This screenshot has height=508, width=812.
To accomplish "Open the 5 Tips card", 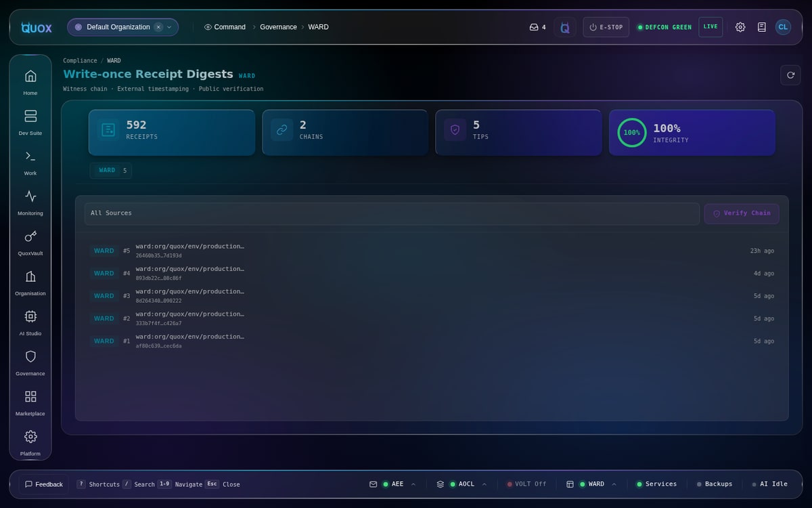I will pos(518,133).
